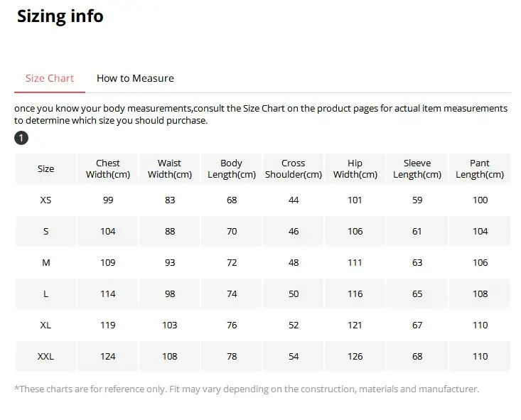This screenshot has width=521, height=420.
Task: Click the XXL chest width value 124
Action: click(108, 357)
